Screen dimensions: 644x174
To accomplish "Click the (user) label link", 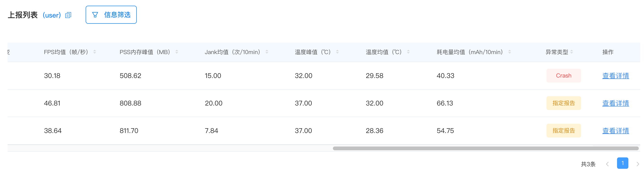I will coord(52,15).
